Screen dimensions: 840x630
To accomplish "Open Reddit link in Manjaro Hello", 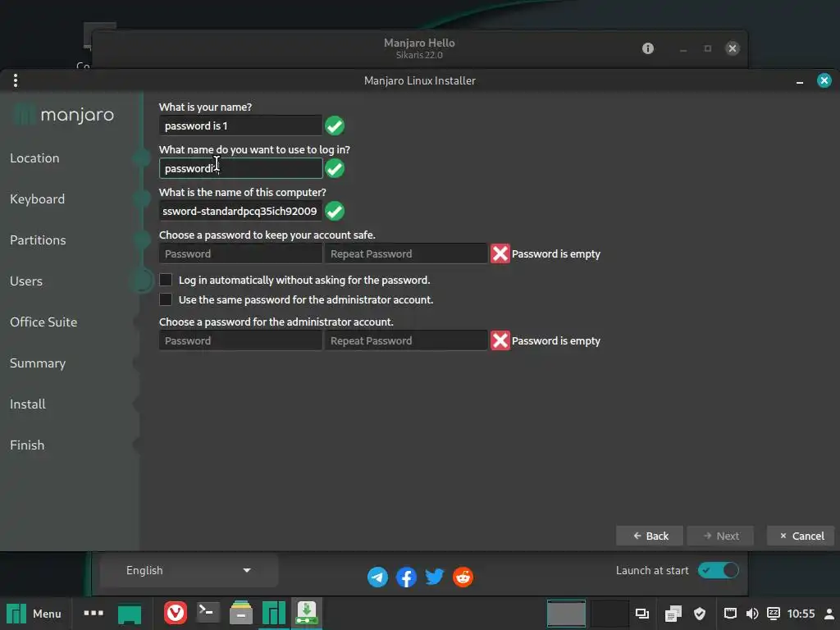I will click(x=463, y=577).
